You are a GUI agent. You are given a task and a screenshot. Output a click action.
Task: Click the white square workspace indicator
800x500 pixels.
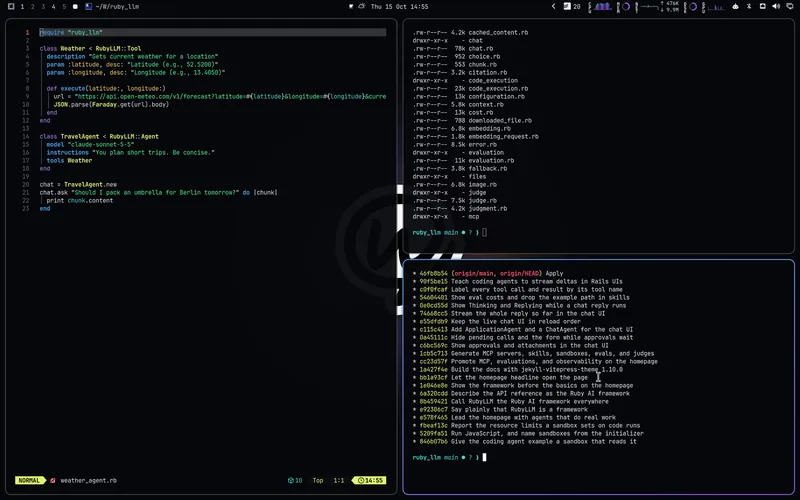click(x=75, y=7)
